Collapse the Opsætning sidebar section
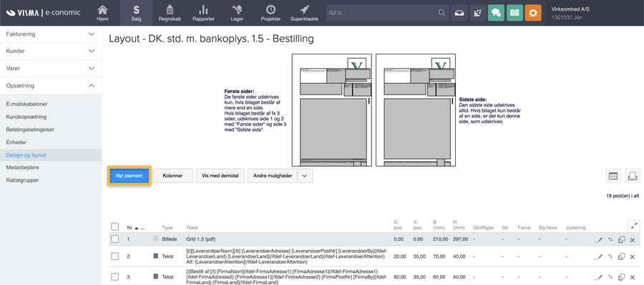Screen dimensions: 644x285 point(51,85)
